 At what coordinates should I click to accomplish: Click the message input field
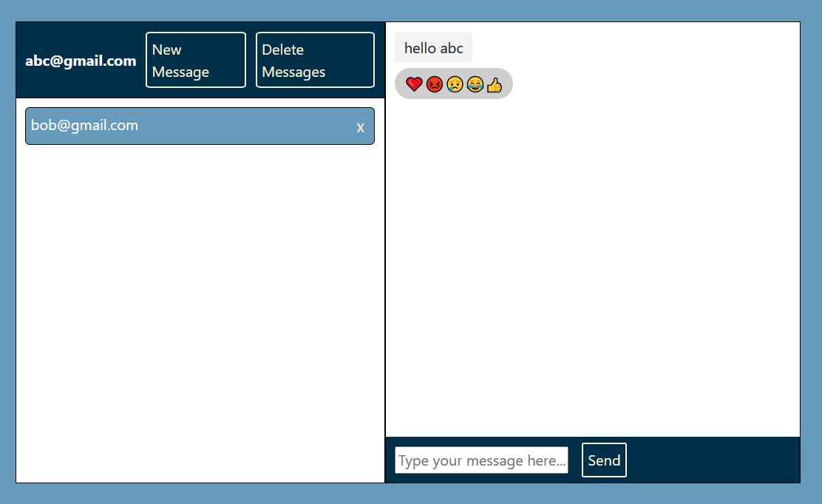click(481, 460)
